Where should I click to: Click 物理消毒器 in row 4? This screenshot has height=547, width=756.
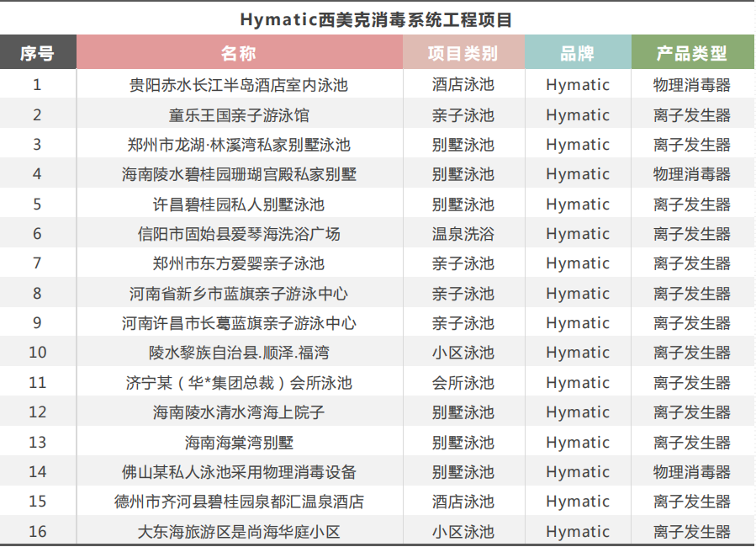click(692, 174)
